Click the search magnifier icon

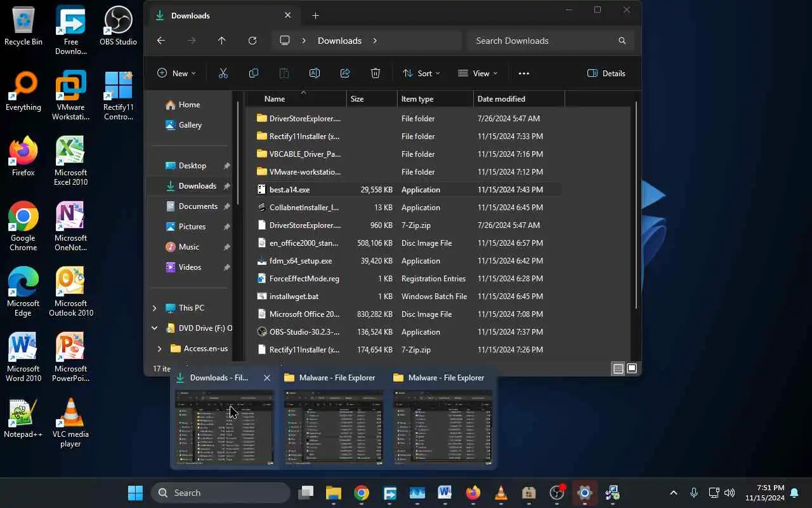(x=622, y=41)
